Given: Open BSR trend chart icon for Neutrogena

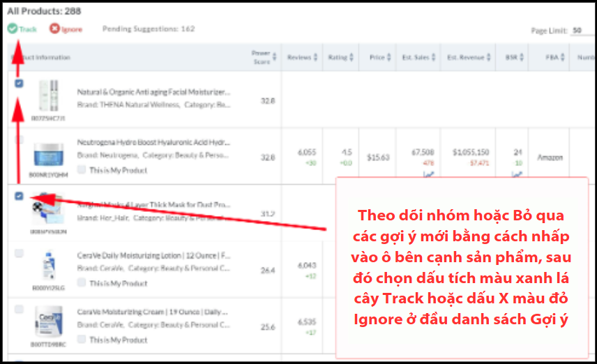Looking at the screenshot, I should 517,175.
